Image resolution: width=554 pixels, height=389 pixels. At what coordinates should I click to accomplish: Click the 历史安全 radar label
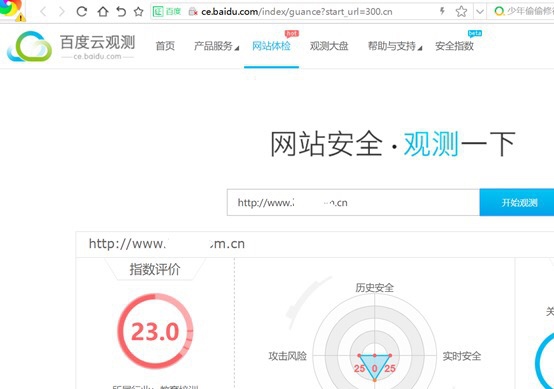pos(375,288)
